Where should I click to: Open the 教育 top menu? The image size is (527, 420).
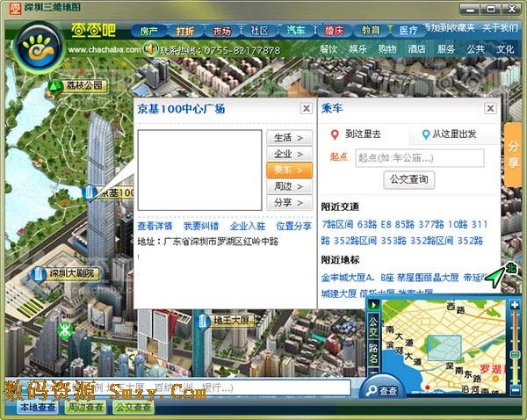point(371,31)
